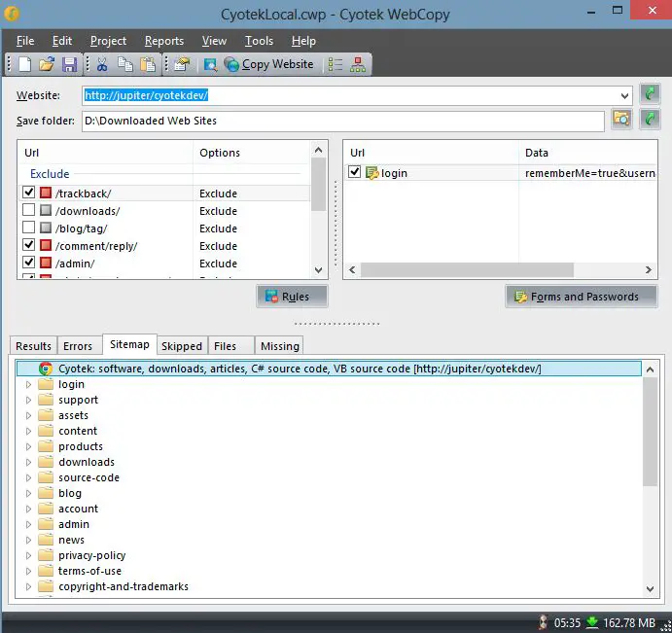The width and height of the screenshot is (672, 633).
Task: Select the copyright-and-trademarks sitemap entry
Action: pos(124,586)
